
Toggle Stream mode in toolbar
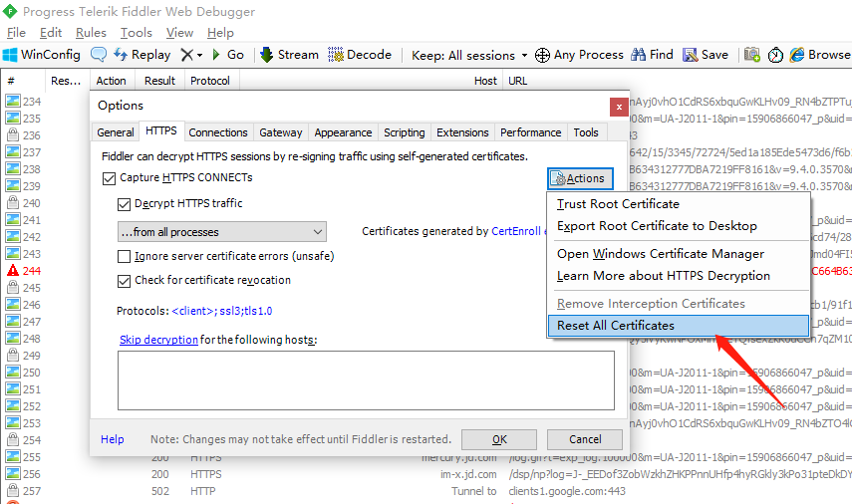290,55
